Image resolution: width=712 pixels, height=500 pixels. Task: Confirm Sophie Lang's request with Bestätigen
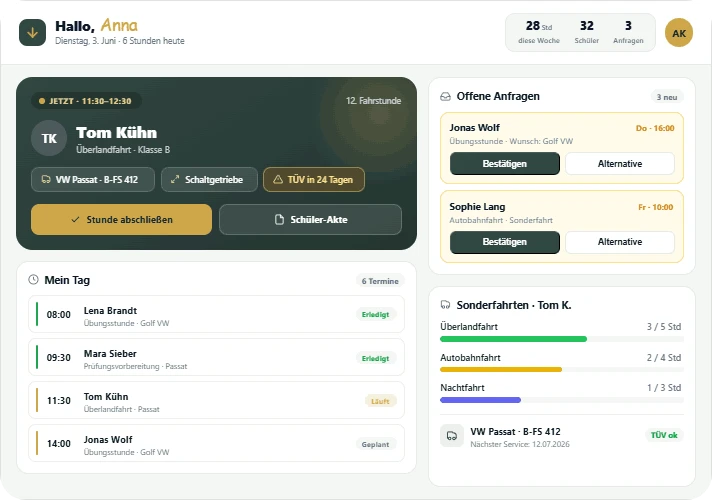(504, 242)
